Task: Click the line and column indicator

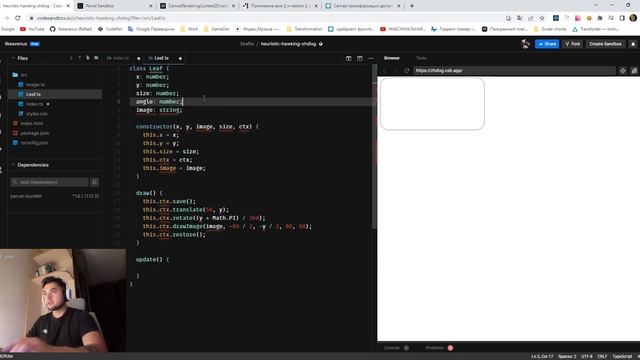Action: click(542, 356)
